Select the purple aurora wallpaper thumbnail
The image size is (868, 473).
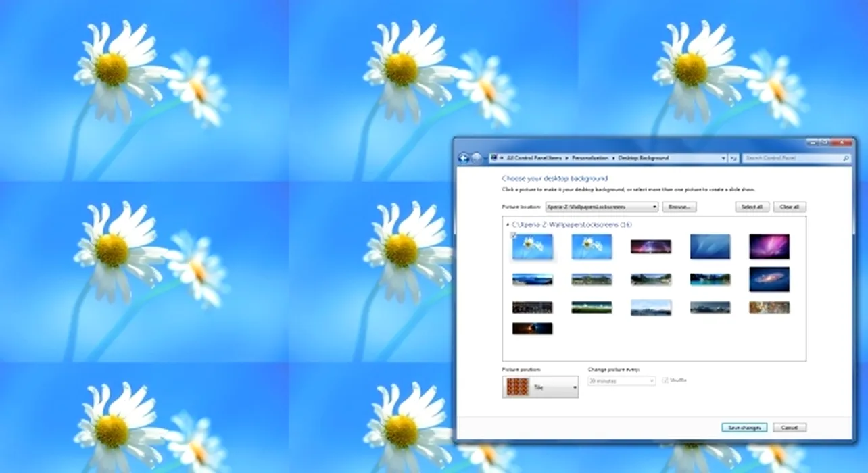tap(769, 247)
